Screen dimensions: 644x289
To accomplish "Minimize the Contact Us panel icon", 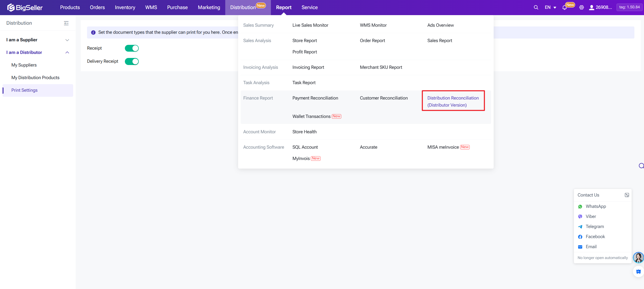I will 627,195.
